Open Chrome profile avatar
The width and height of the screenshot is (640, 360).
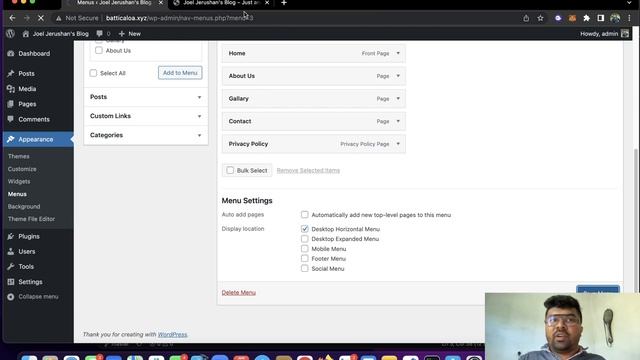click(x=615, y=18)
